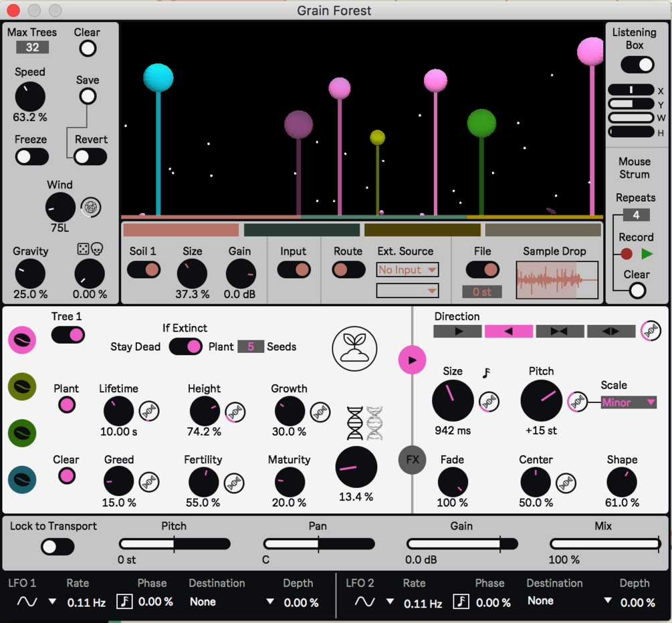Select the inward arrows Direction tab

click(560, 331)
